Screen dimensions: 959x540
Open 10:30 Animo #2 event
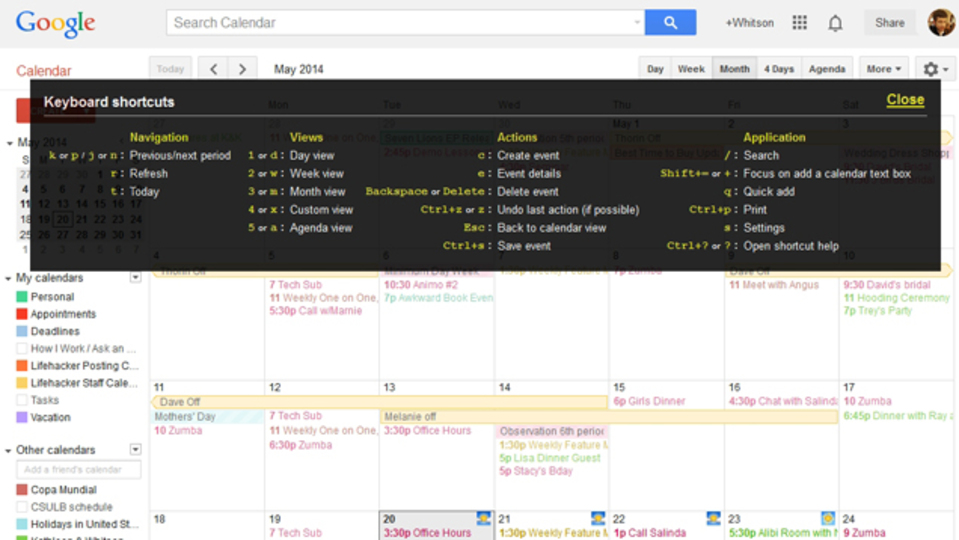421,284
